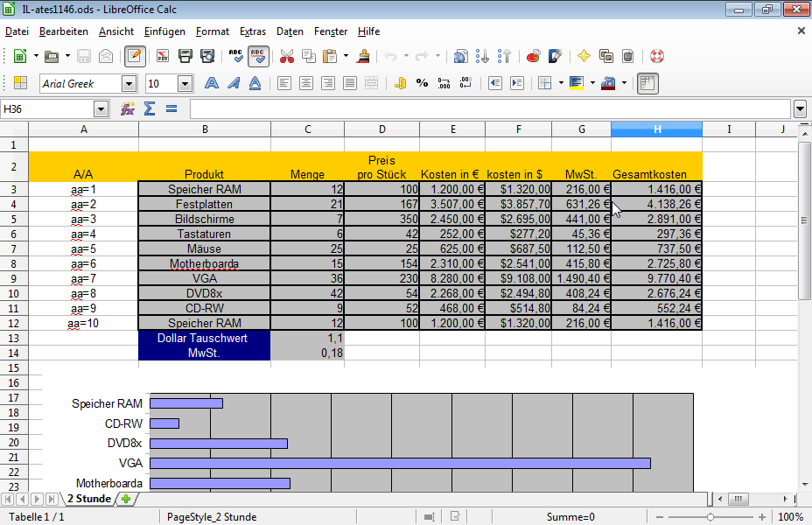
Task: Cut the selection with scissors
Action: (x=286, y=56)
